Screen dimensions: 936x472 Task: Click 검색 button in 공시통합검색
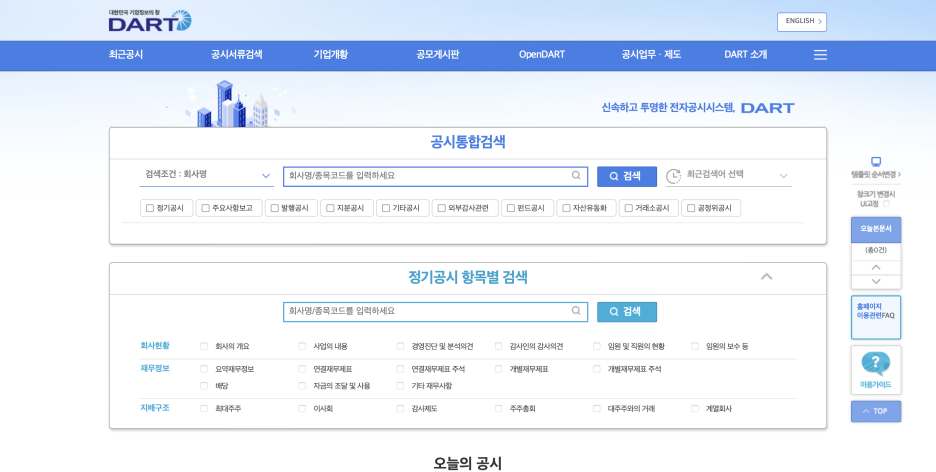(x=627, y=176)
